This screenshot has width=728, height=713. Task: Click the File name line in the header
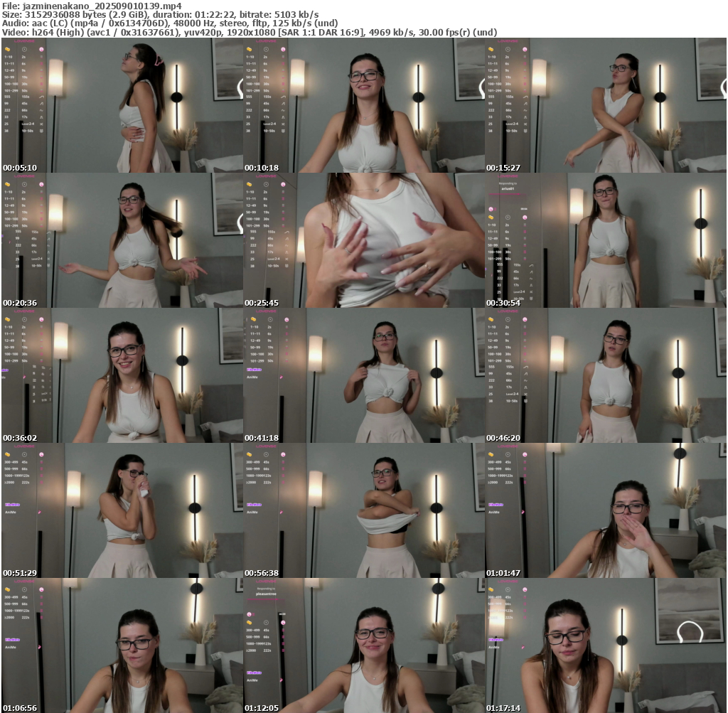pyautogui.click(x=92, y=6)
